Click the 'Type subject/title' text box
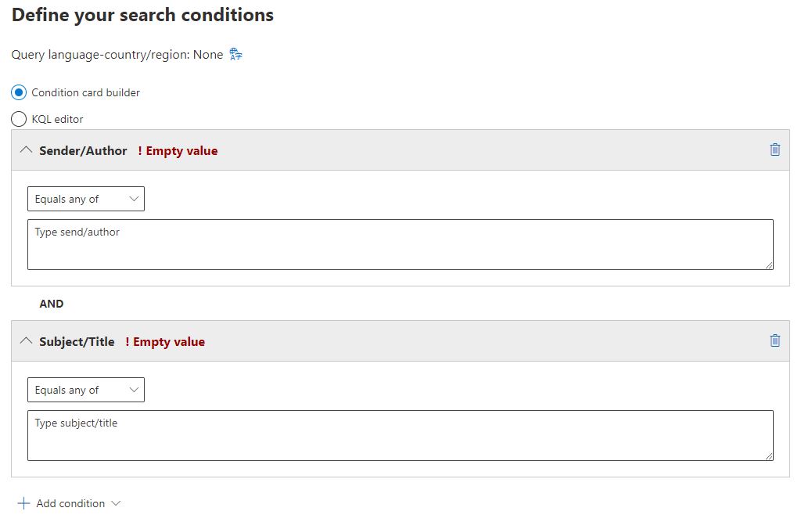This screenshot has height=515, width=812. point(401,436)
